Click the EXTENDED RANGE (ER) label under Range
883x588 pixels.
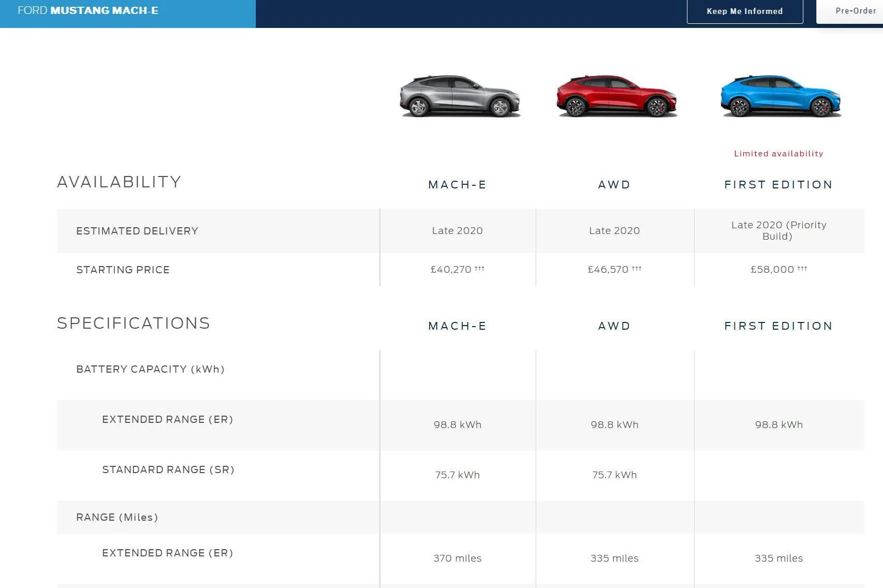[167, 553]
